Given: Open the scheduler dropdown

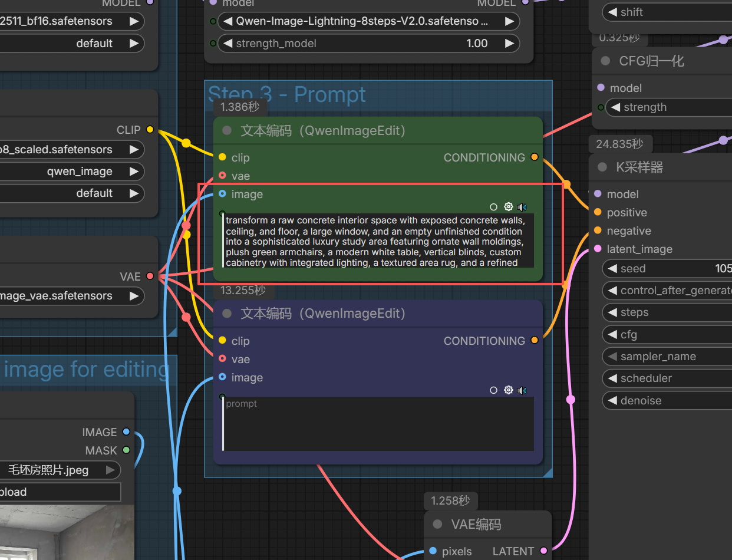Looking at the screenshot, I should [666, 378].
